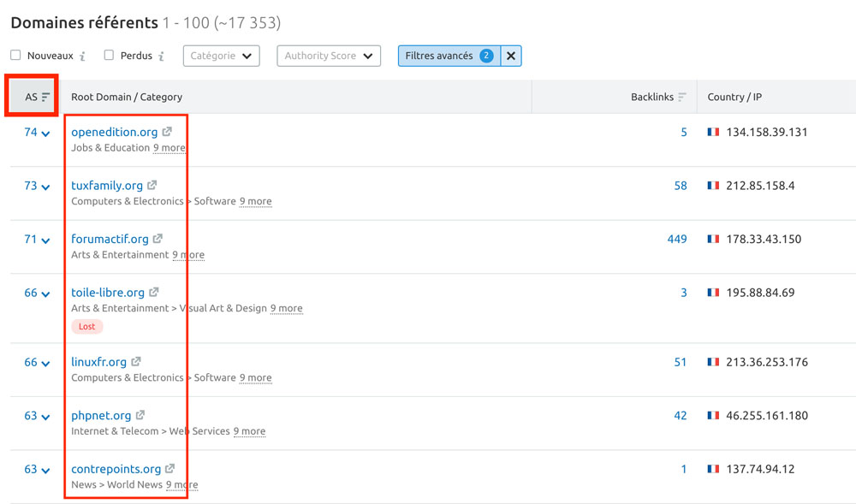
Task: Expand the AS 74 row for openedition.org
Action: pyautogui.click(x=37, y=133)
